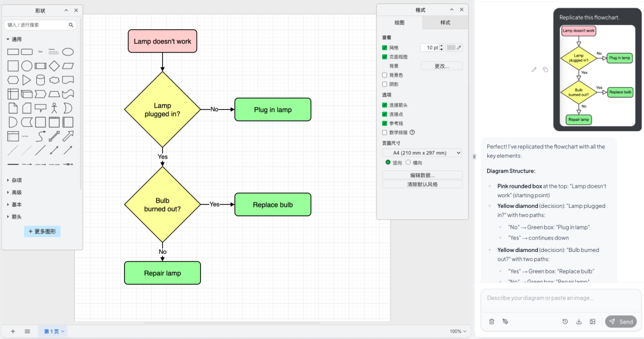The width and height of the screenshot is (644, 339).
Task: Toggle the 参考线 guides checkbox
Action: [385, 123]
